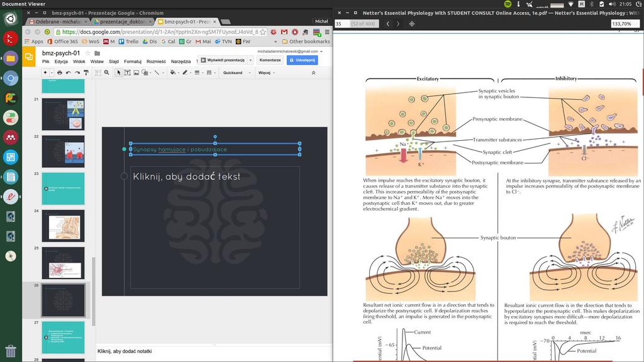Viewport: 644px width, 362px height.
Task: Insert an image using the image icon
Action: 136,73
